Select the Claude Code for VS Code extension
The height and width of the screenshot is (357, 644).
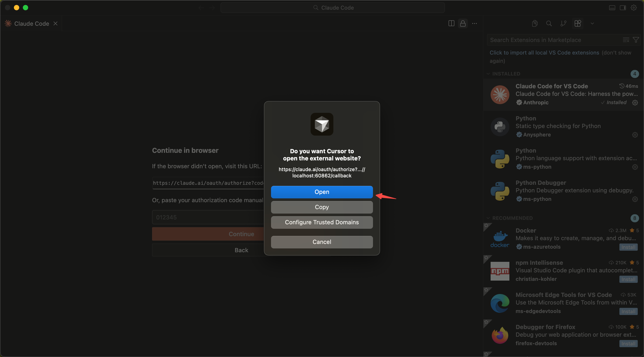tap(563, 95)
